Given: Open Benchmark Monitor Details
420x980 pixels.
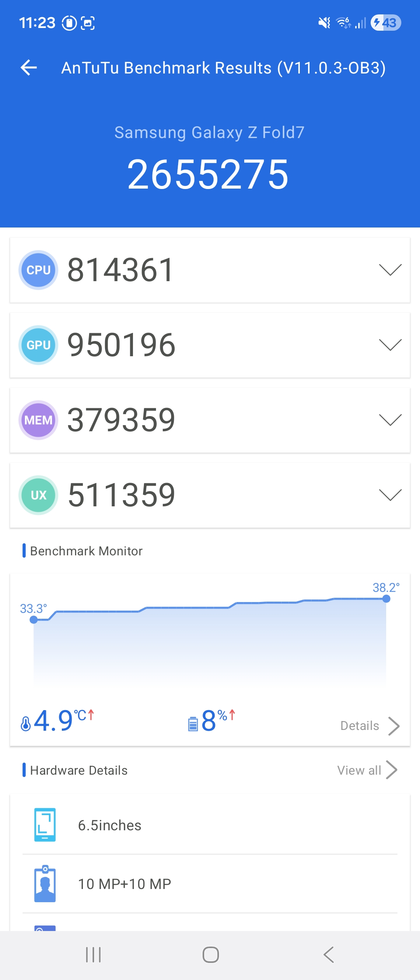Looking at the screenshot, I should pos(369,726).
